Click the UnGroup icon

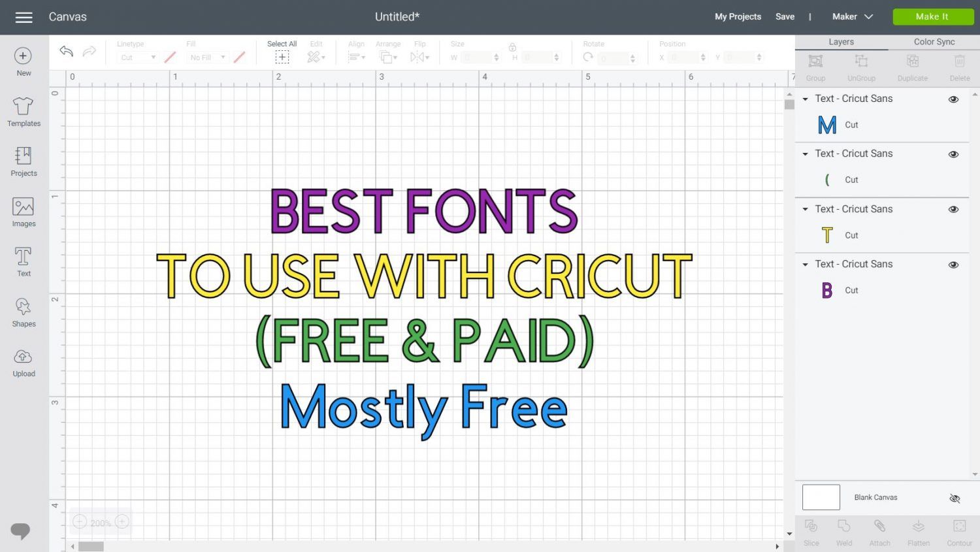click(861, 61)
